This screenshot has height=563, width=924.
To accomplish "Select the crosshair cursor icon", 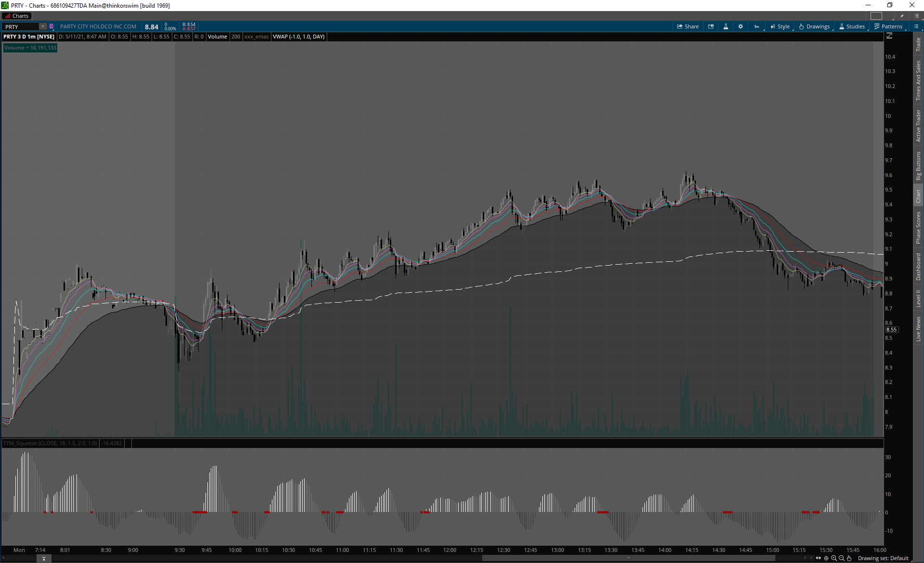I will [x=826, y=558].
